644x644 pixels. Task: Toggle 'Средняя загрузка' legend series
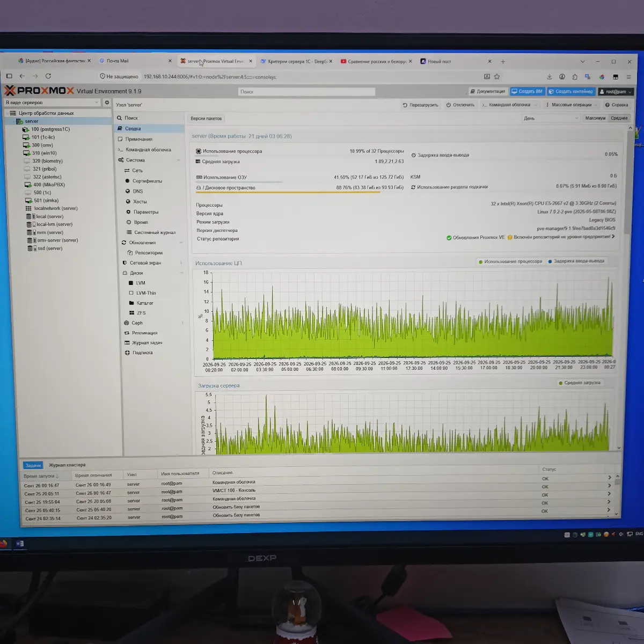(x=580, y=383)
